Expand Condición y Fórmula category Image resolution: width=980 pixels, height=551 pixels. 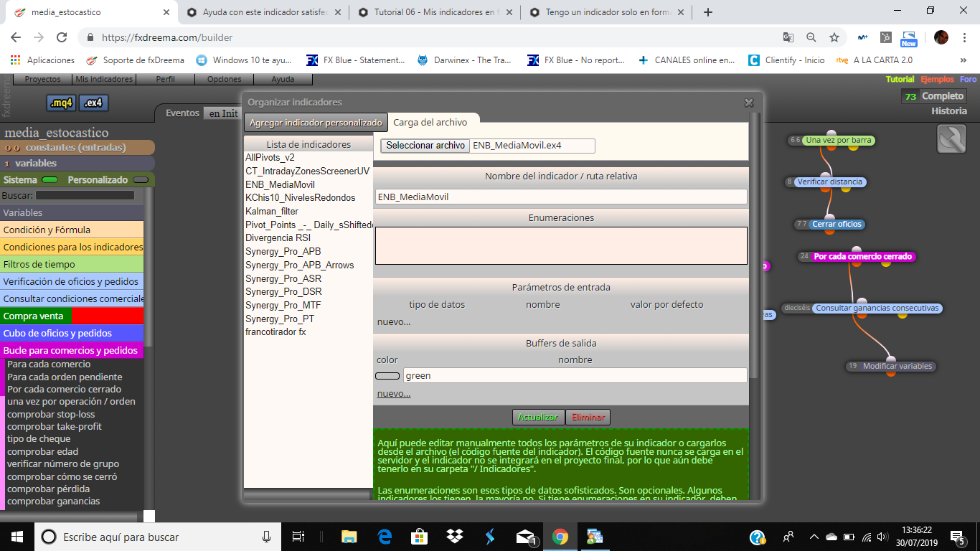pos(72,230)
